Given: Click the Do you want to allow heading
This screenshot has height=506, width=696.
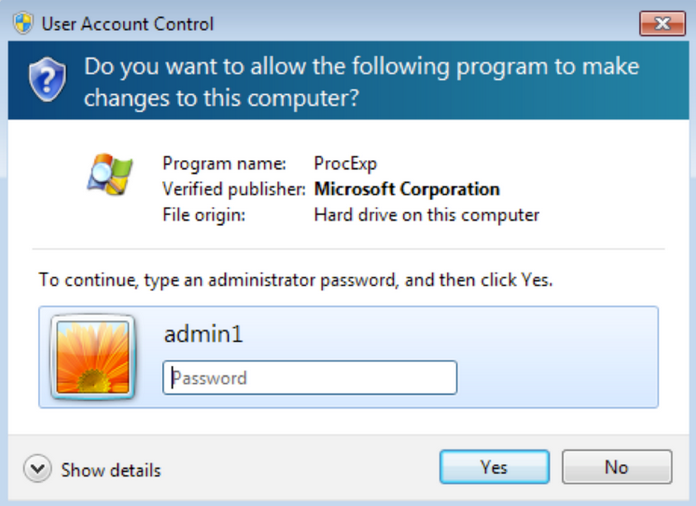Looking at the screenshot, I should coord(362,82).
